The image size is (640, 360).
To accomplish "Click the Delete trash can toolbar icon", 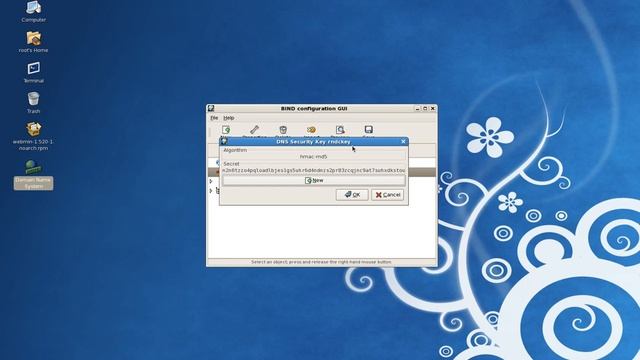I will (x=283, y=130).
